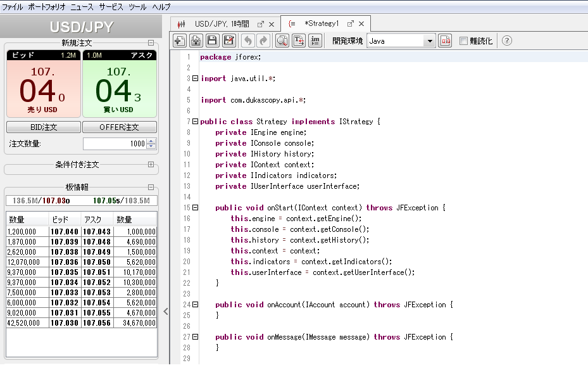This screenshot has height=389, width=588.
Task: Collapse the 板情報 panel
Action: [151, 187]
